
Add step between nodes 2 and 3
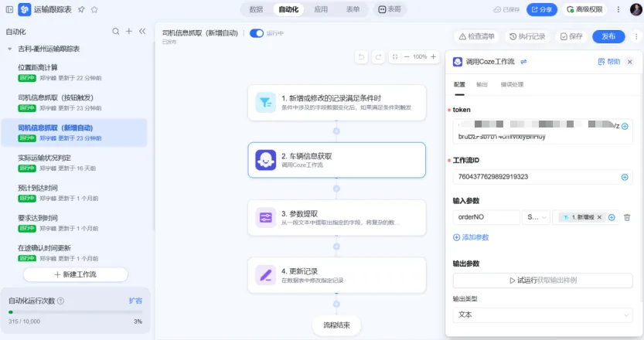coord(336,189)
